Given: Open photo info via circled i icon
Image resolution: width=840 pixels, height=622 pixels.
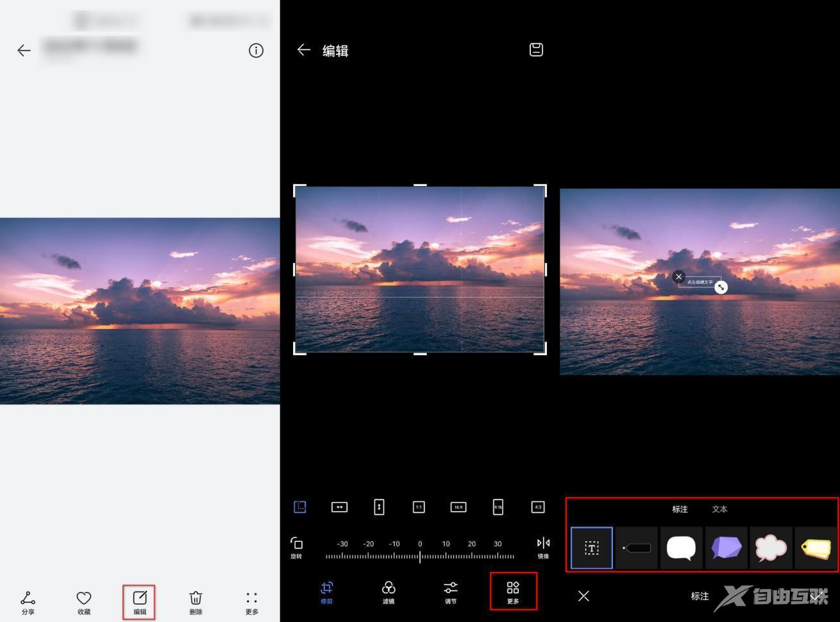Looking at the screenshot, I should (x=256, y=51).
